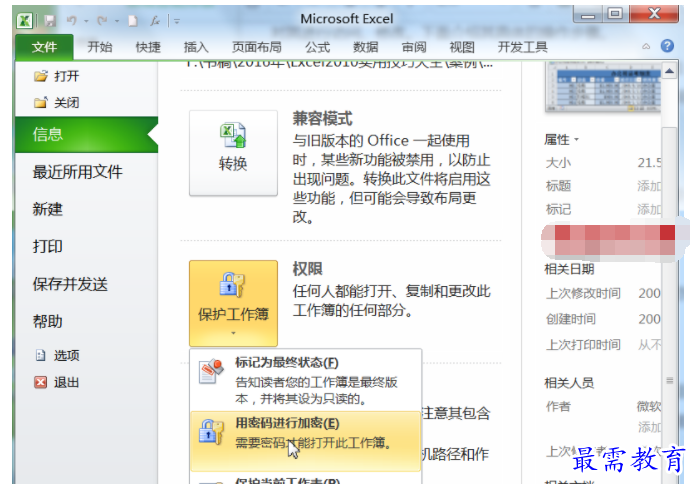Switch to the 审阅 ribbon tab

pos(414,47)
